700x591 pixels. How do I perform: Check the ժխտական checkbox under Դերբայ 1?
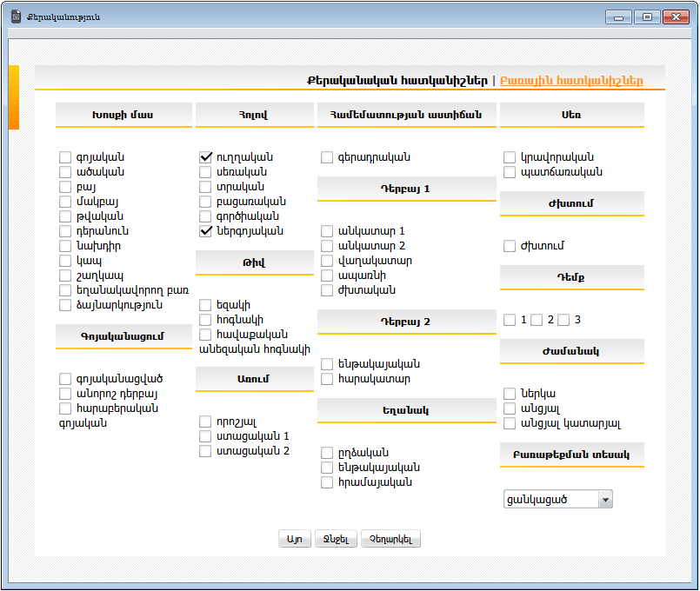tap(327, 290)
